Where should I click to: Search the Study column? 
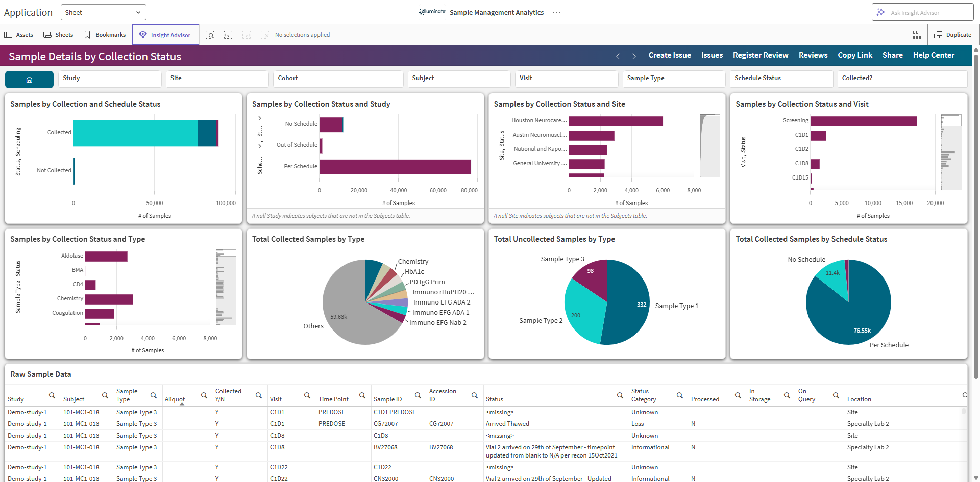(x=52, y=395)
